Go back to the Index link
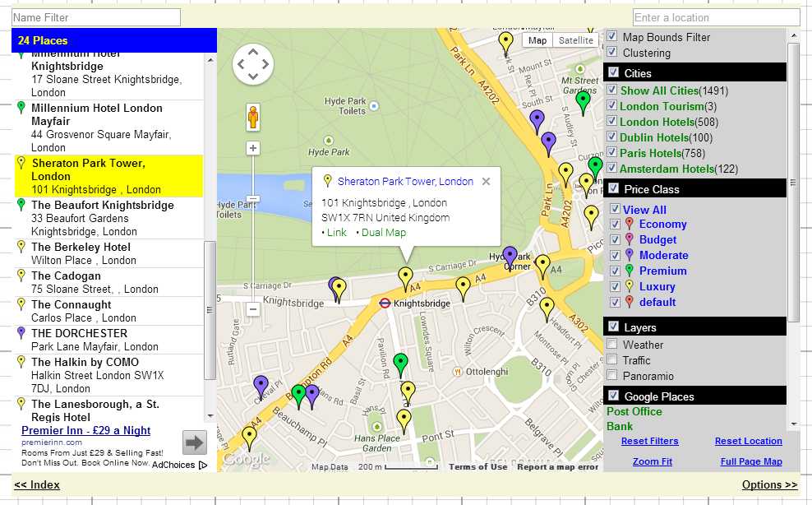The height and width of the screenshot is (505, 812). [37, 484]
